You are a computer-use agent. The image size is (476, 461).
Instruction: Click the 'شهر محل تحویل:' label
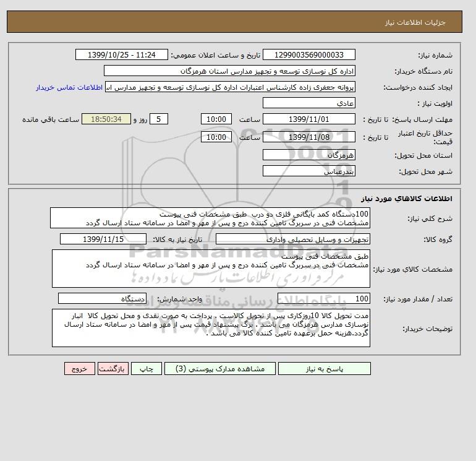[x=425, y=171]
